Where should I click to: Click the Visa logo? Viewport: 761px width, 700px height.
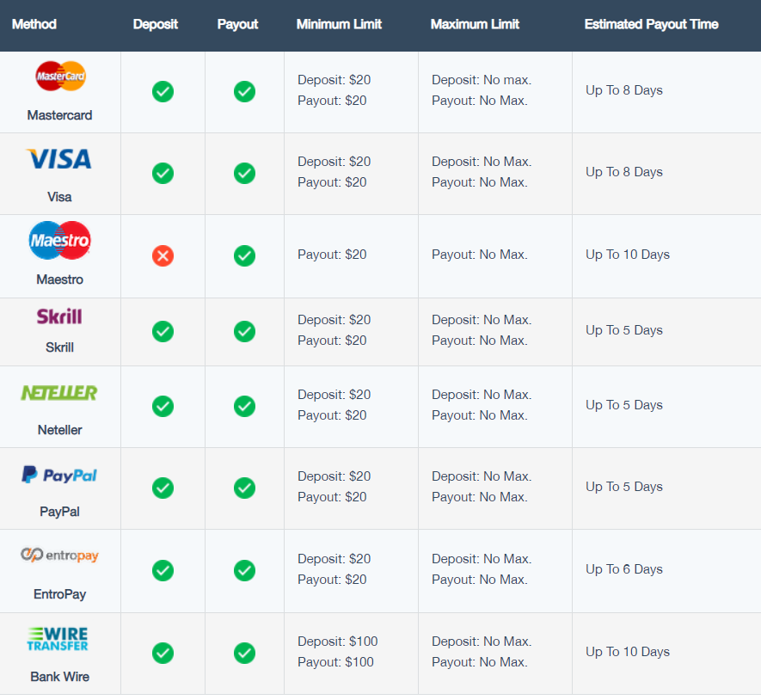(59, 159)
